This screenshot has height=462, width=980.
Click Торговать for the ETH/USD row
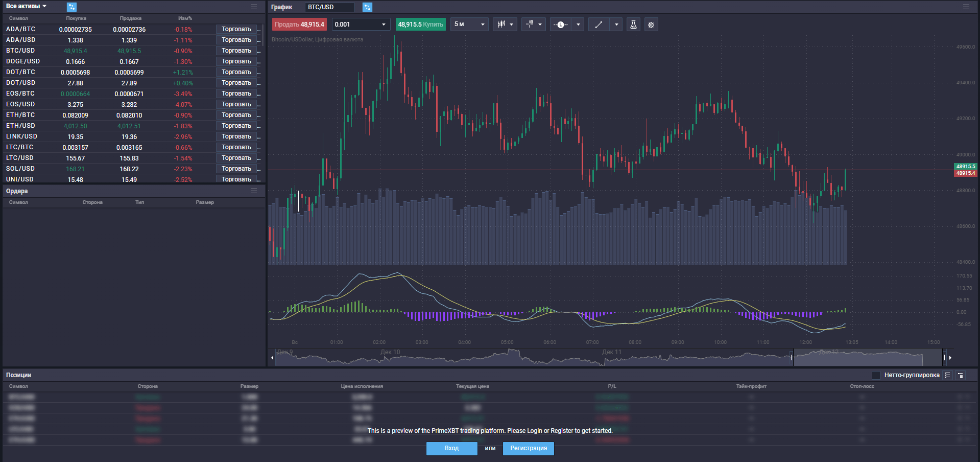[x=236, y=126]
